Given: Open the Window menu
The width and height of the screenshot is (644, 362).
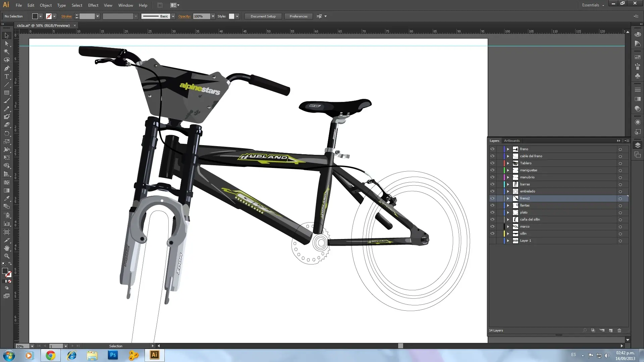Looking at the screenshot, I should (126, 5).
